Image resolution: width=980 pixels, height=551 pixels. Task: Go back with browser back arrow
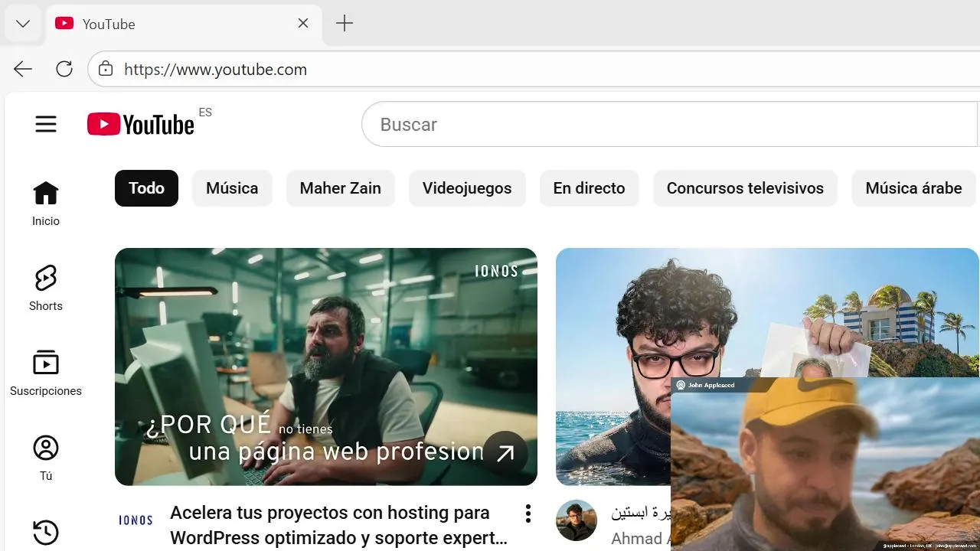point(23,70)
